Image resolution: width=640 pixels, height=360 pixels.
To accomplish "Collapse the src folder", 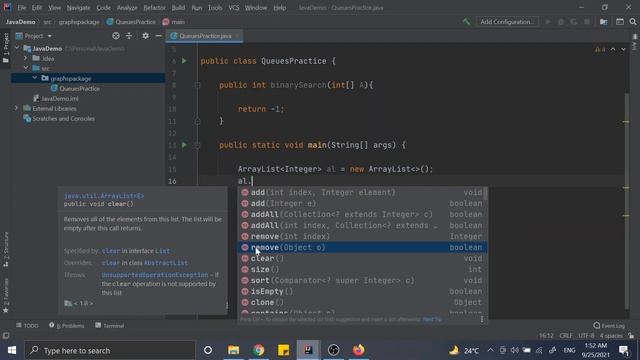I will 26,68.
